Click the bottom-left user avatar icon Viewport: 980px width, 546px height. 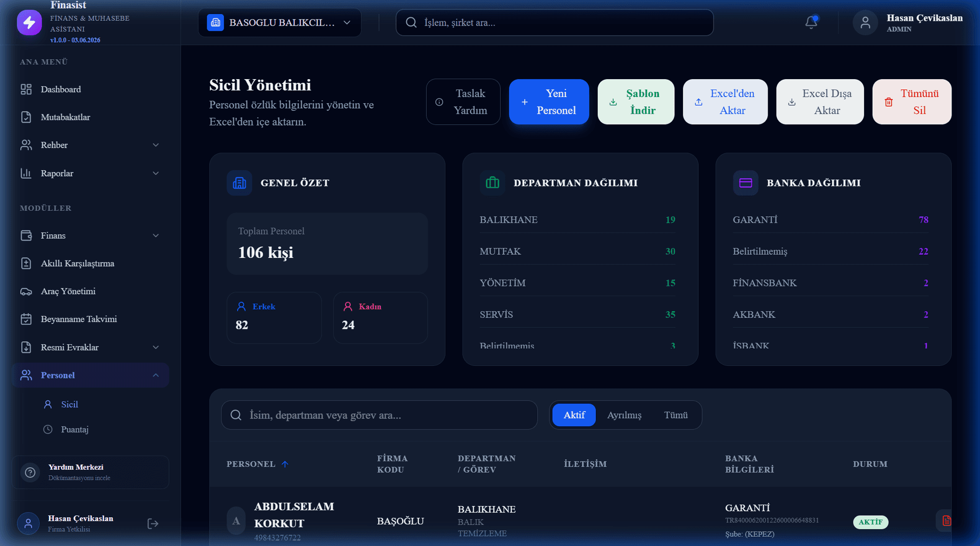click(28, 524)
